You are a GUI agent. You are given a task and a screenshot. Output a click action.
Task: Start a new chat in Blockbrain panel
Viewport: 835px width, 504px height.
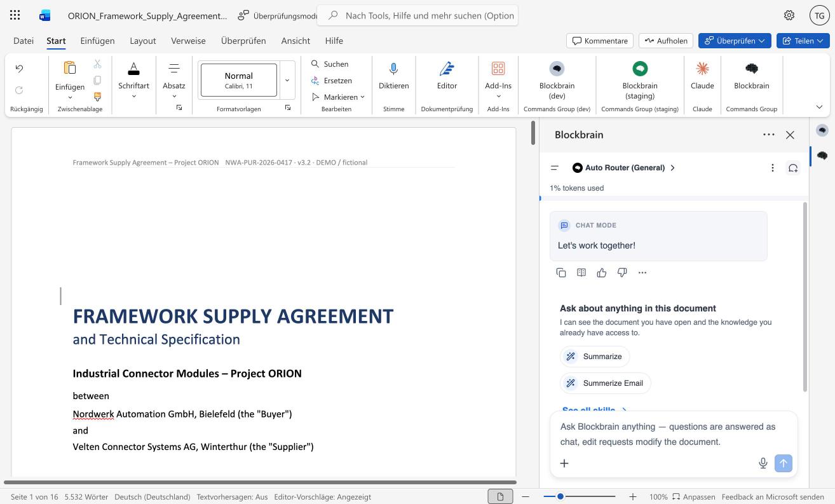tap(793, 168)
